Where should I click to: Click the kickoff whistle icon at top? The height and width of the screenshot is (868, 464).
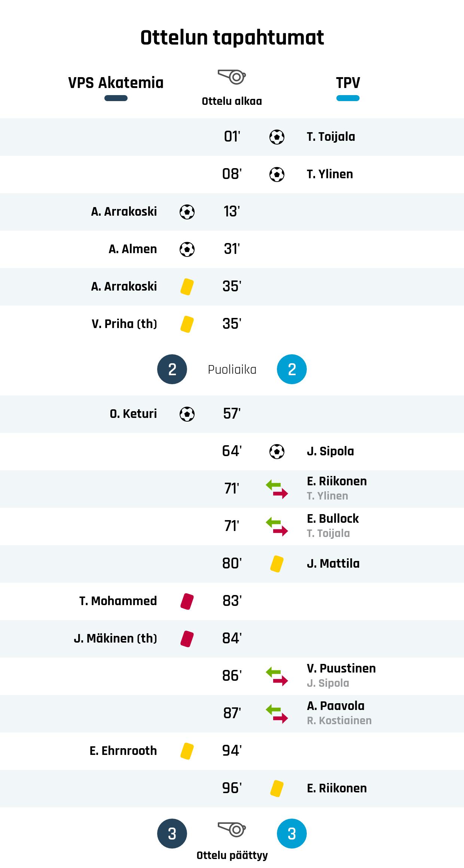232,77
